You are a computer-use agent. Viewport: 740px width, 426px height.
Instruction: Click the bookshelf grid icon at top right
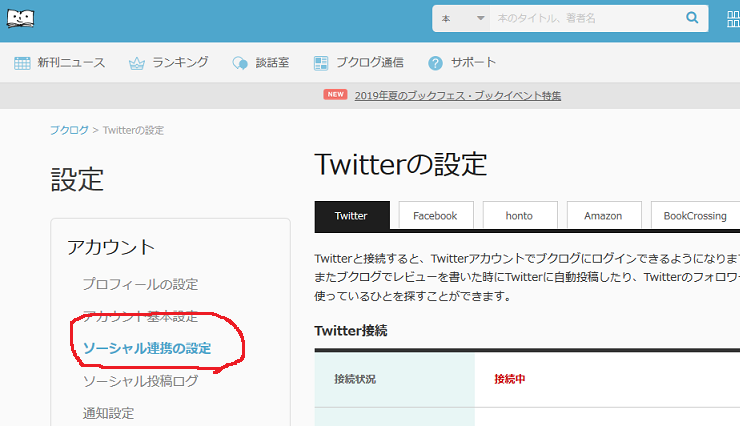[x=733, y=18]
